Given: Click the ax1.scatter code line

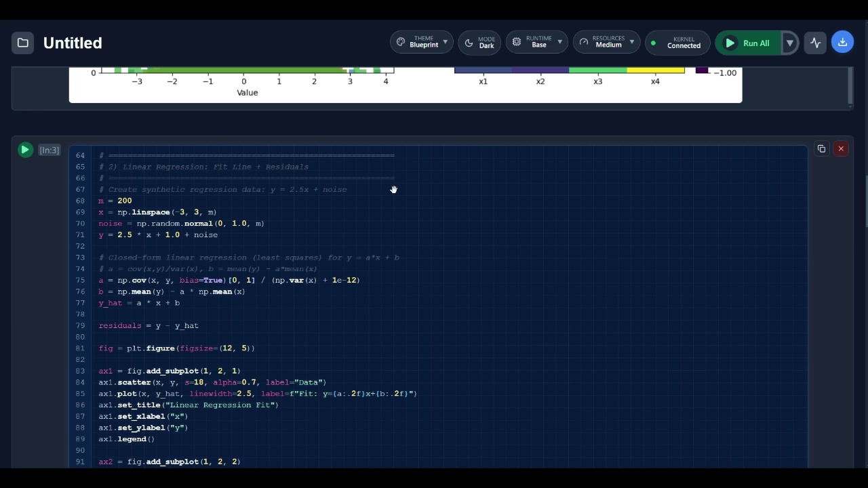Looking at the screenshot, I should click(212, 383).
